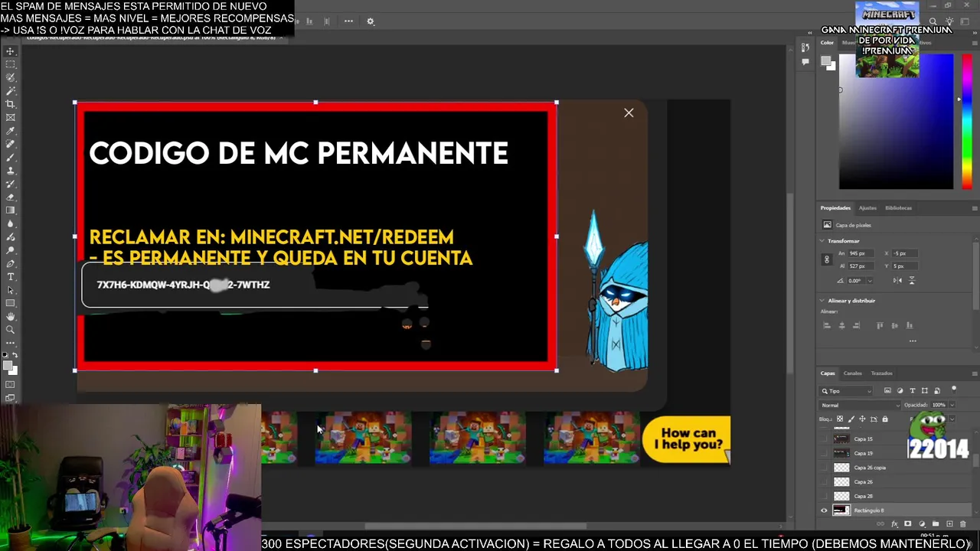
Task: Select the Horizontal Type tool
Action: (11, 276)
